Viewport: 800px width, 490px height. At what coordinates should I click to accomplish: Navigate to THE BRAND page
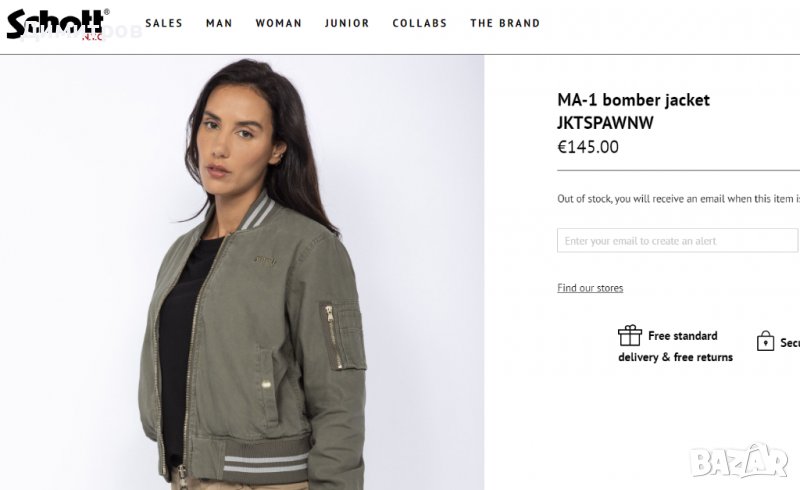[x=505, y=23]
